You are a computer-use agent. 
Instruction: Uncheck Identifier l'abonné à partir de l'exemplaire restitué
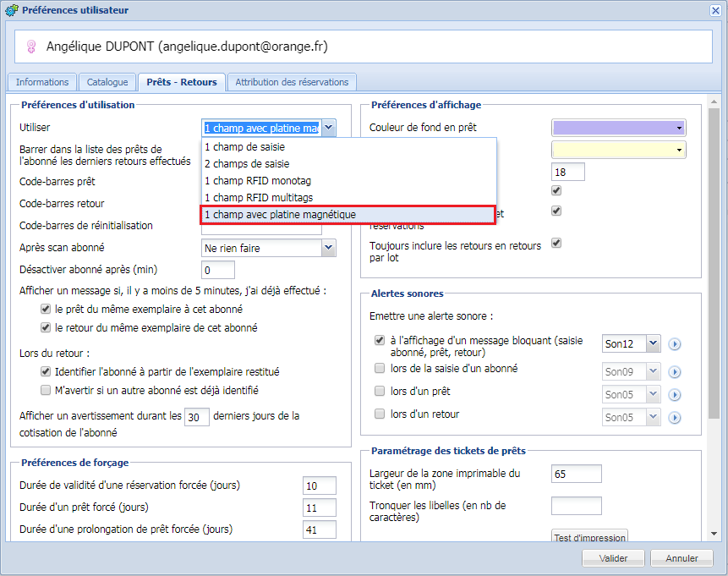[46, 371]
